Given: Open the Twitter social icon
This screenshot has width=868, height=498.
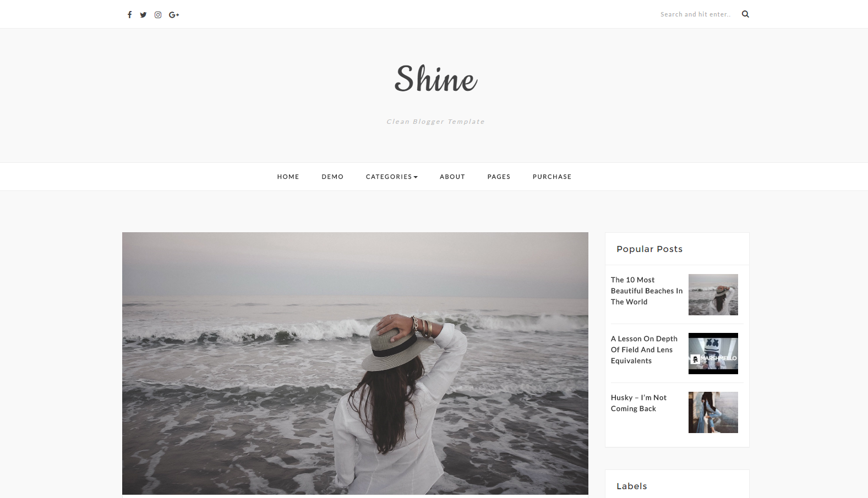Looking at the screenshot, I should 143,15.
